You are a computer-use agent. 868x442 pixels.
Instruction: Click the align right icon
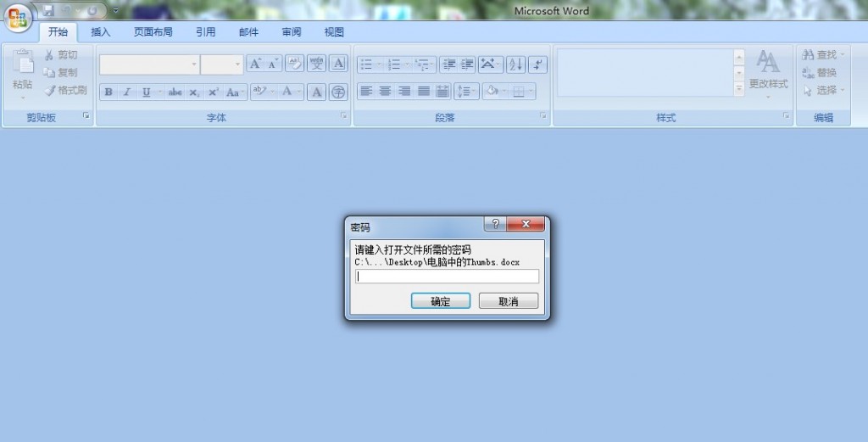point(404,91)
